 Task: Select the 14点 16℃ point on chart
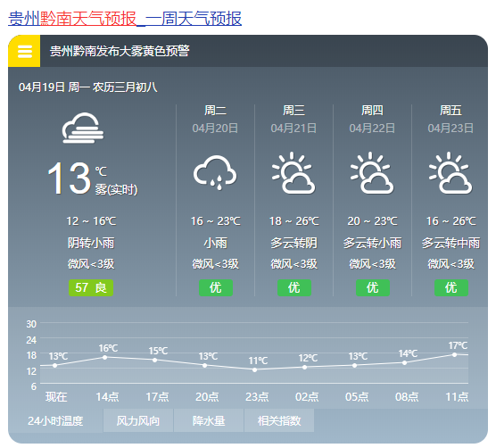pyautogui.click(x=105, y=358)
